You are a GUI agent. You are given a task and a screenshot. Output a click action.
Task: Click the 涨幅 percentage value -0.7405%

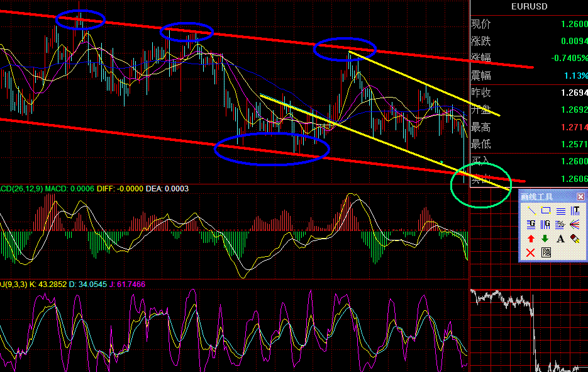click(x=569, y=58)
